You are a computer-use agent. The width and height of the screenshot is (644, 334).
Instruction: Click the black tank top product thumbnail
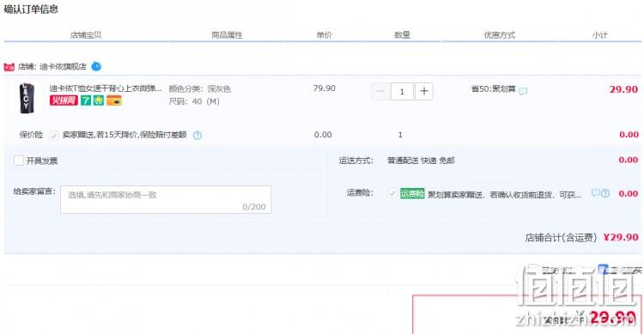point(27,98)
